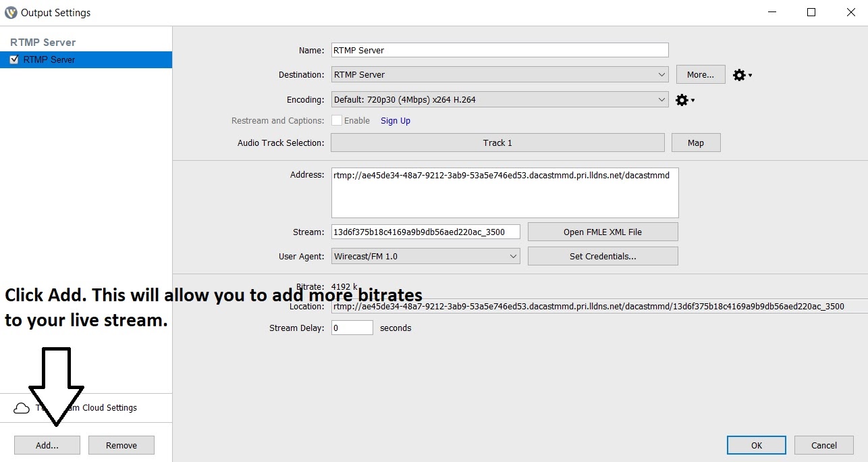This screenshot has height=462, width=868.
Task: Open the Encoding gear settings
Action: [681, 99]
